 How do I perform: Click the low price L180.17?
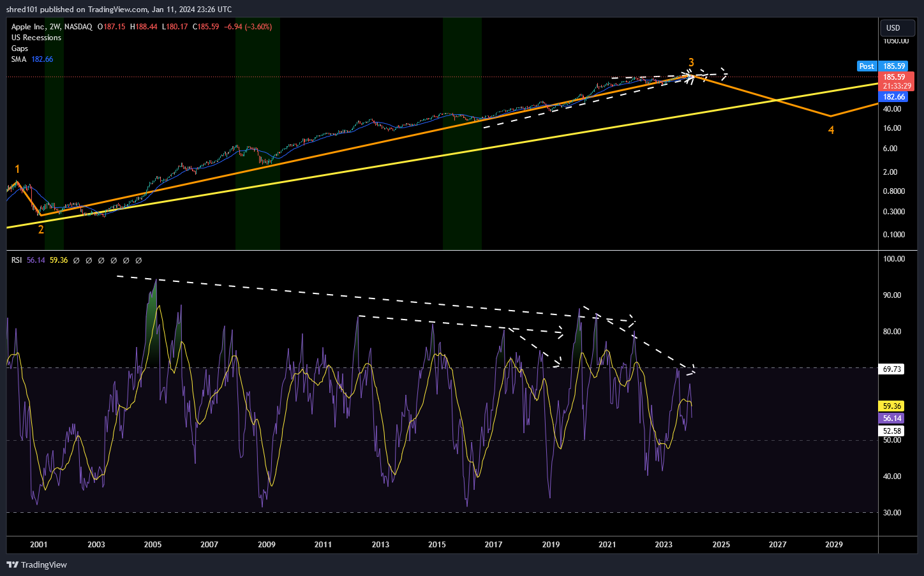[x=175, y=27]
